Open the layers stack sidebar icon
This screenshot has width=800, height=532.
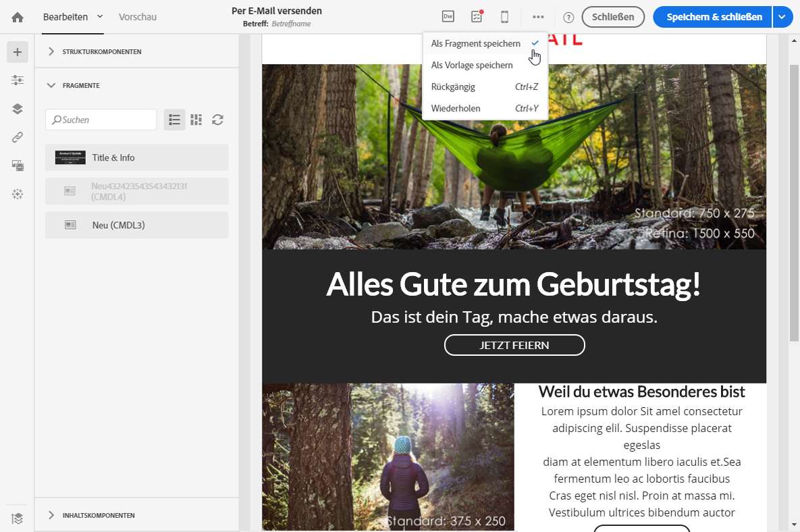tap(18, 109)
